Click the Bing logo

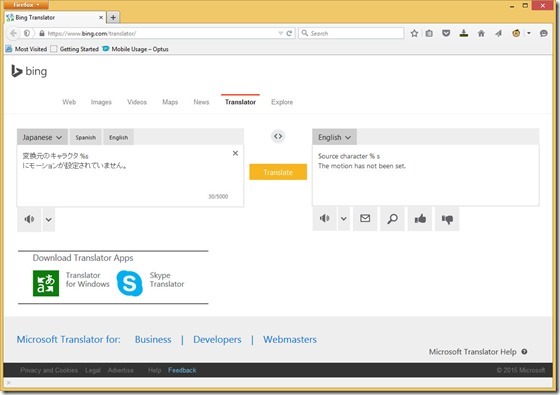29,71
